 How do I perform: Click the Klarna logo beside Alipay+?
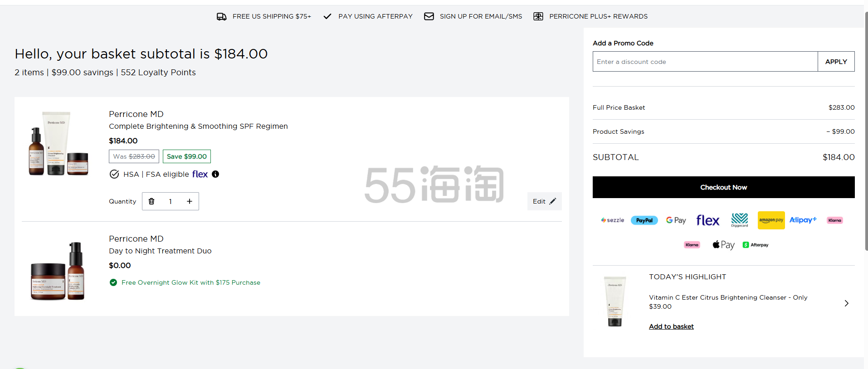(835, 220)
